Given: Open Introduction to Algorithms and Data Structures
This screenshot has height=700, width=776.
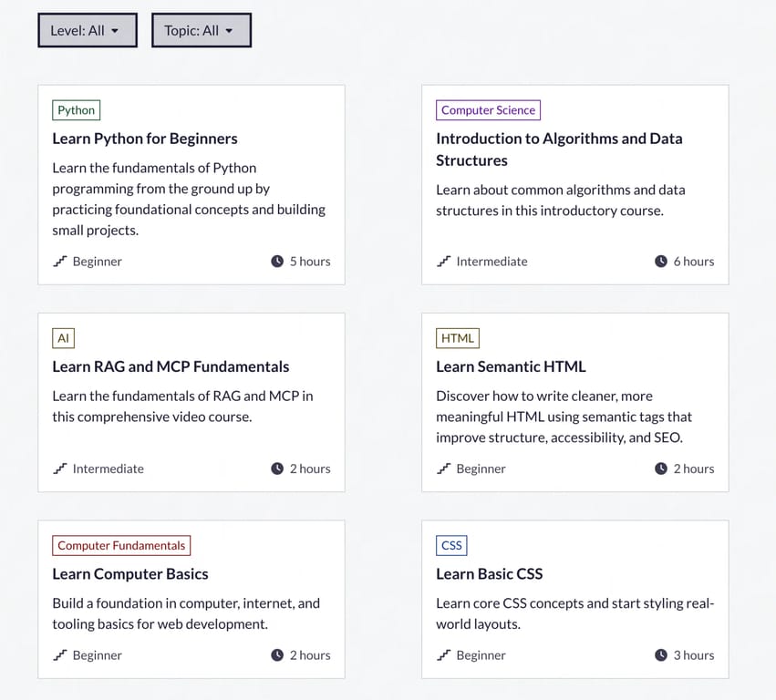Looking at the screenshot, I should pyautogui.click(x=559, y=149).
